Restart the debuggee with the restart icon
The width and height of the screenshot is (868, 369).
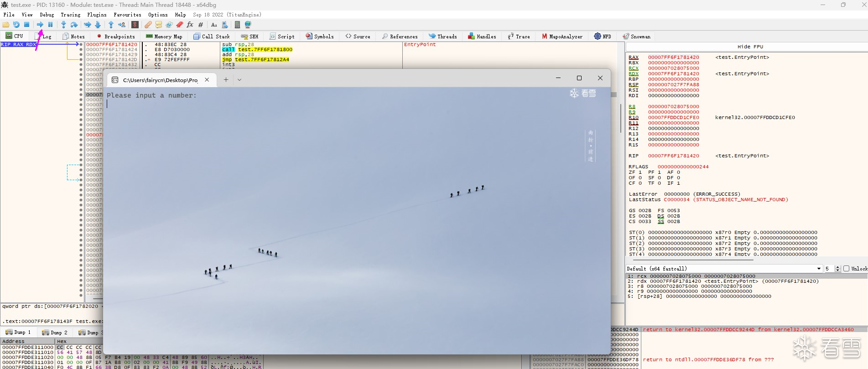pyautogui.click(x=16, y=25)
